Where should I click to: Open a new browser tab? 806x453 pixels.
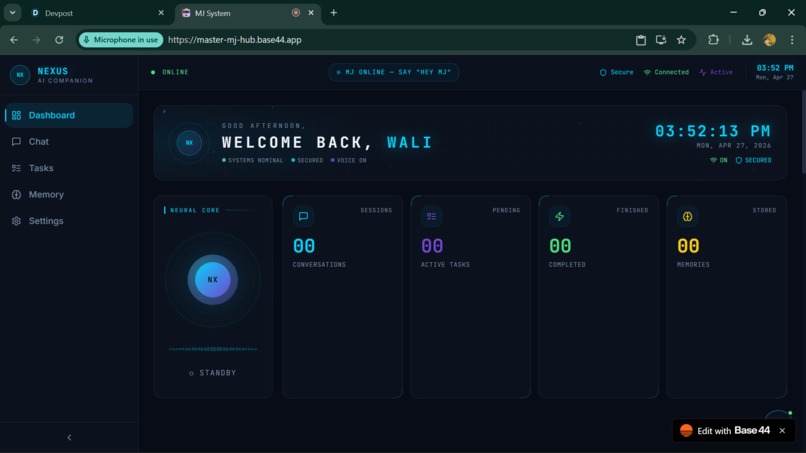point(334,13)
